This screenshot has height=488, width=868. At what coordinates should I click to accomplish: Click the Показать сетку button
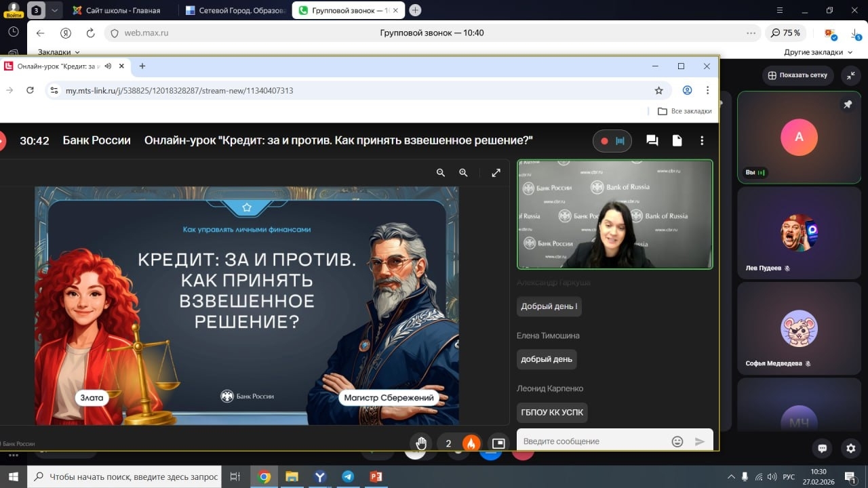point(797,75)
